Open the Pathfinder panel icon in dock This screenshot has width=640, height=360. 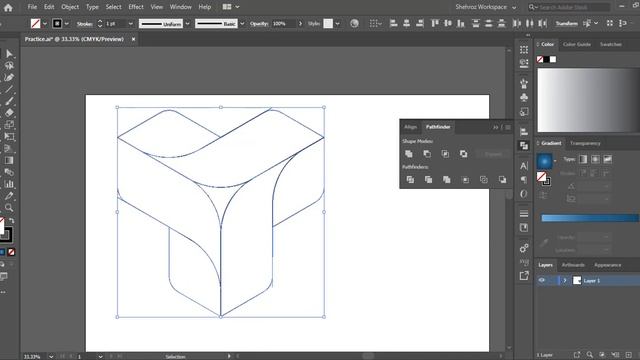(x=524, y=145)
